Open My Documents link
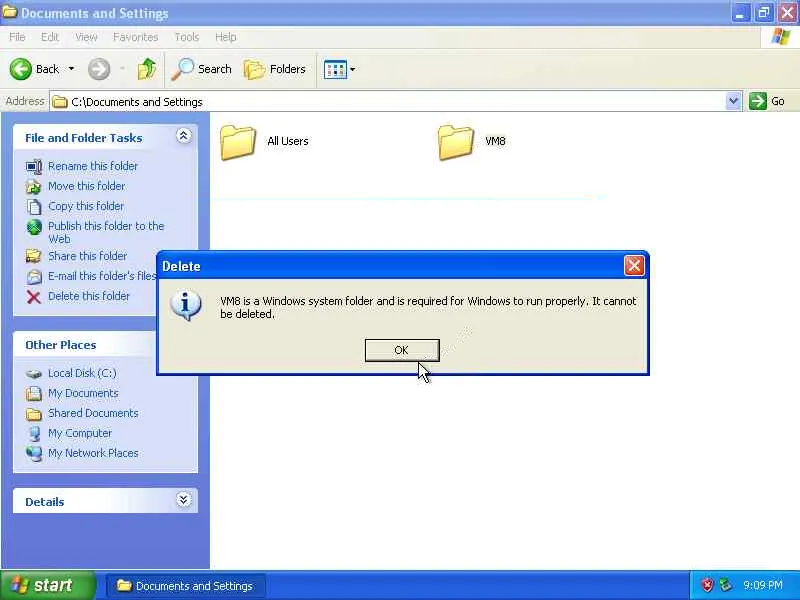 (x=83, y=393)
